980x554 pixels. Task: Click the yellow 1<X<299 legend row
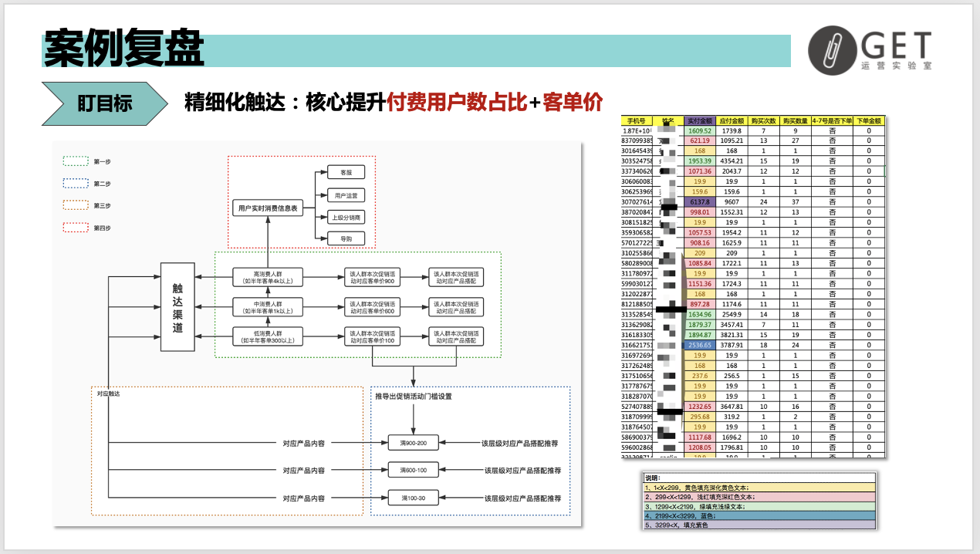point(760,487)
